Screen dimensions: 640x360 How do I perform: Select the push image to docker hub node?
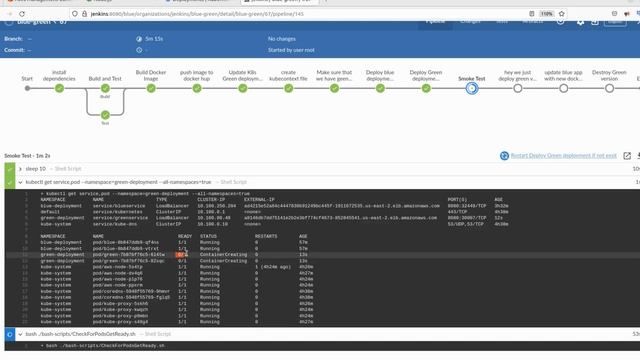[x=197, y=88]
